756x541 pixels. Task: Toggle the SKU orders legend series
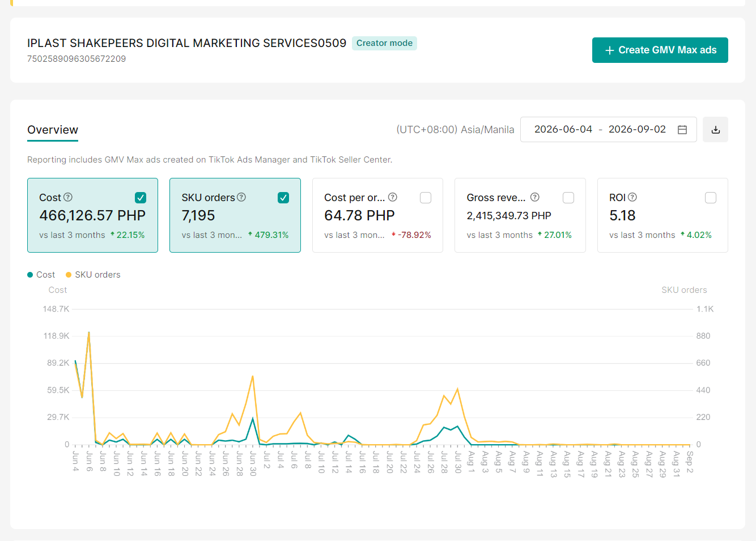[x=93, y=275]
